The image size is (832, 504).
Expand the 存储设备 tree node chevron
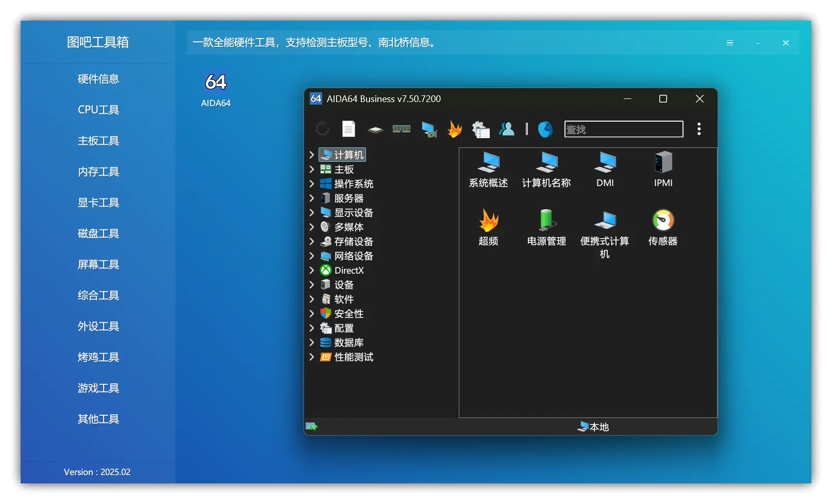click(x=311, y=241)
